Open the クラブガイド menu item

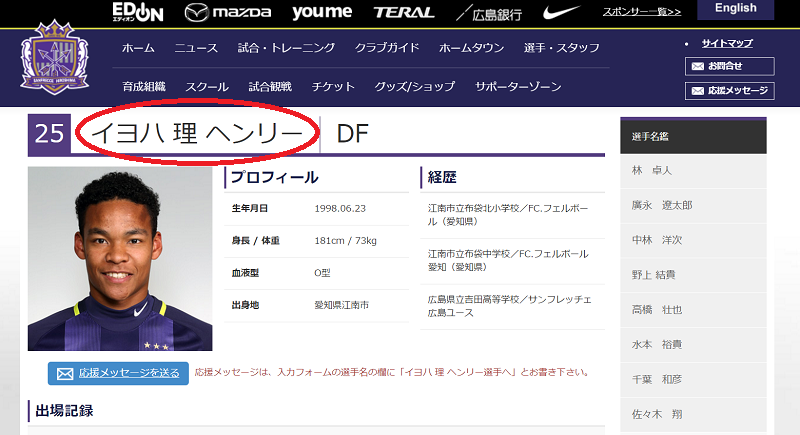[x=387, y=48]
